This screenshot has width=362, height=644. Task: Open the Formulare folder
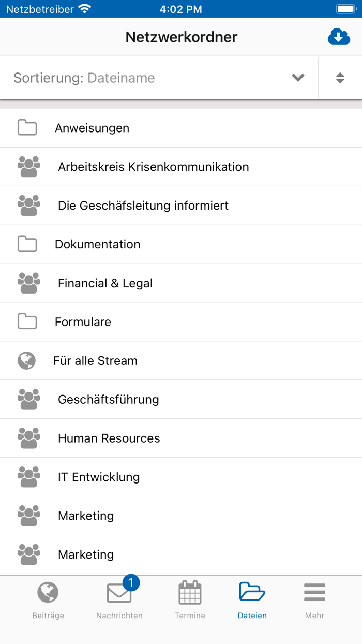point(83,322)
